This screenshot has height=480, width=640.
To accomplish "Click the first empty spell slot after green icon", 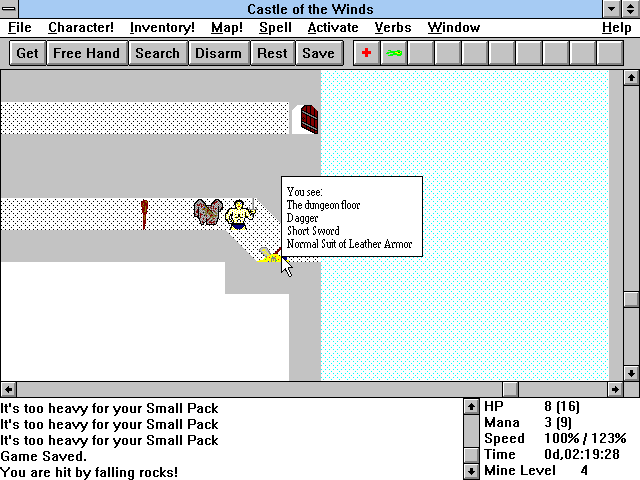I will [x=421, y=53].
